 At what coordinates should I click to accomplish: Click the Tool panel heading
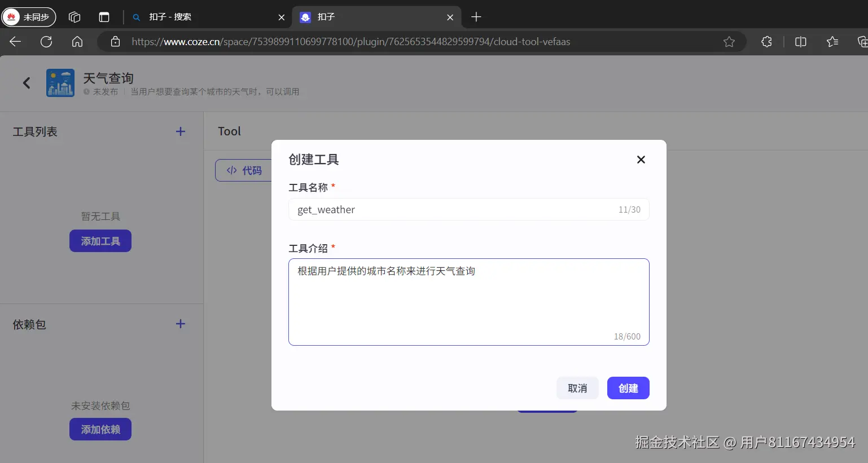coord(229,131)
